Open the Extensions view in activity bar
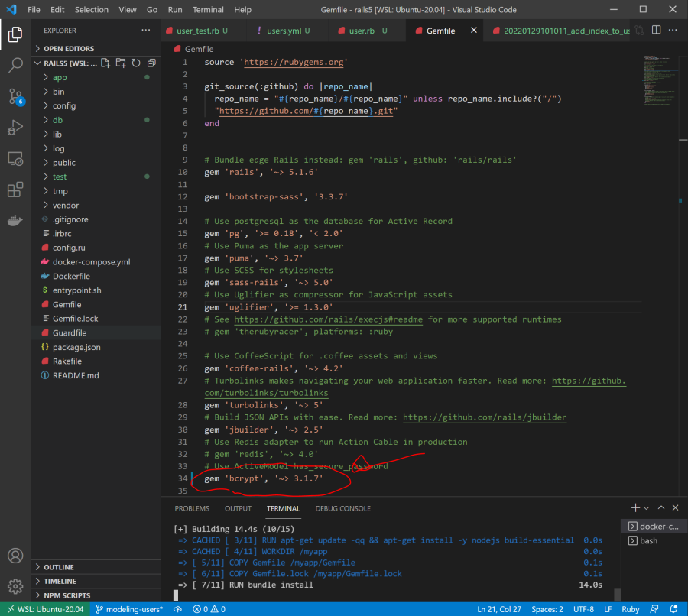This screenshot has height=616, width=688. (x=15, y=190)
